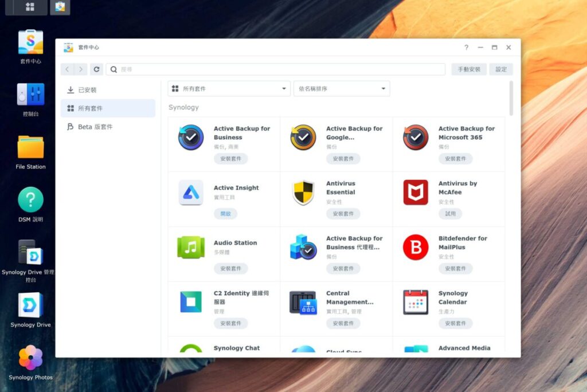Select 所有套件 in the sidebar

point(108,108)
